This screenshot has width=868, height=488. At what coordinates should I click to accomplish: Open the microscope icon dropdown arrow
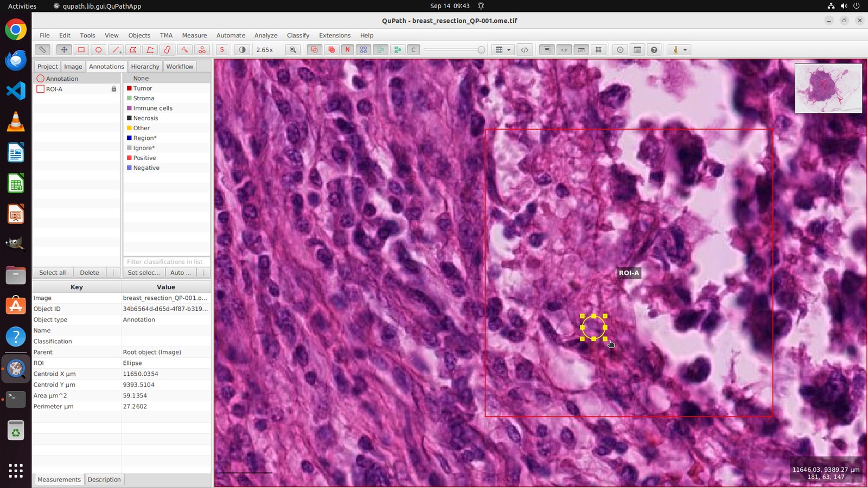tap(685, 50)
